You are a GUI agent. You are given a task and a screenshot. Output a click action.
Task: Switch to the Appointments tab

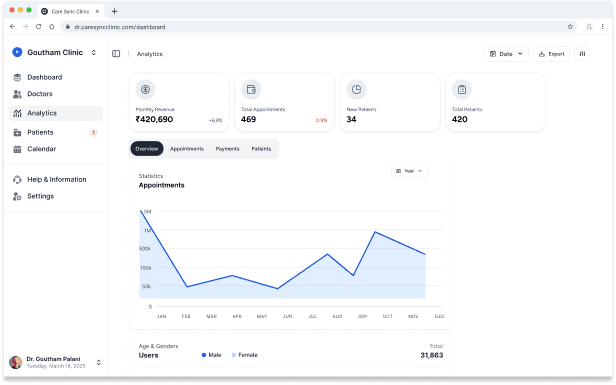click(187, 149)
